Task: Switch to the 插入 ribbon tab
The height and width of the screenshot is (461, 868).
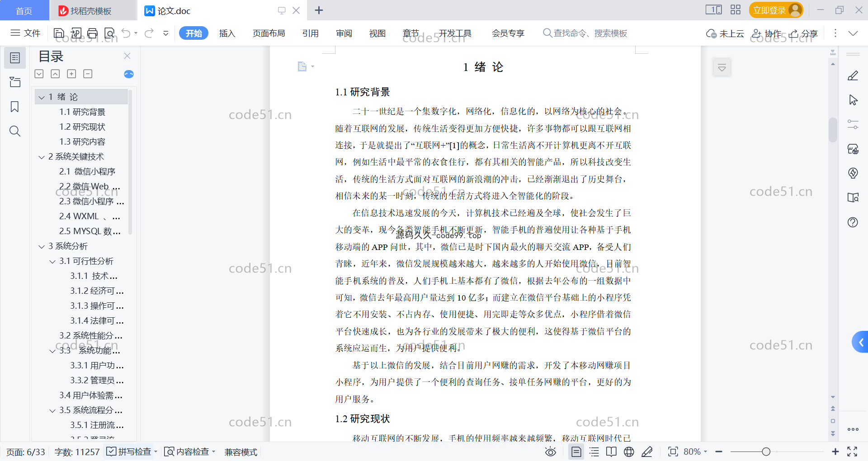Action: pos(227,33)
